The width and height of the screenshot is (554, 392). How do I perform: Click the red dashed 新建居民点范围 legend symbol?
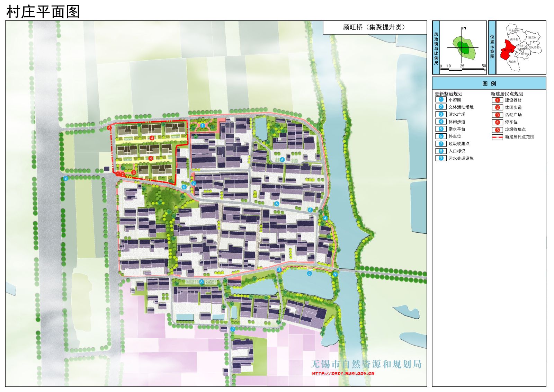(x=497, y=137)
